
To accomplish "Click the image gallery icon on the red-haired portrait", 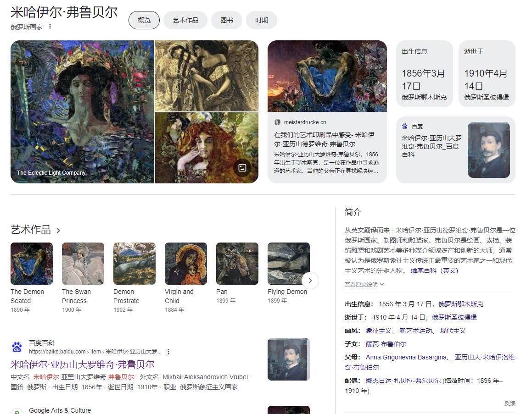I will [242, 168].
